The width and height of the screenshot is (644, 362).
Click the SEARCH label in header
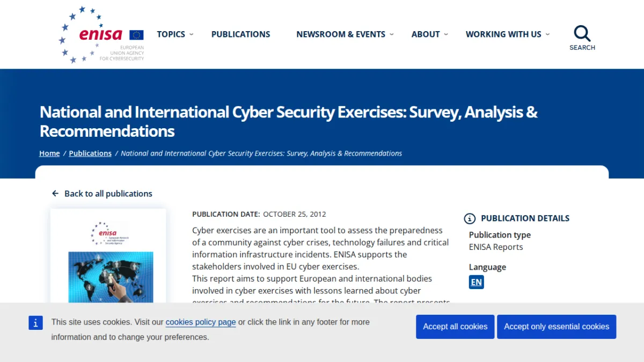click(582, 48)
